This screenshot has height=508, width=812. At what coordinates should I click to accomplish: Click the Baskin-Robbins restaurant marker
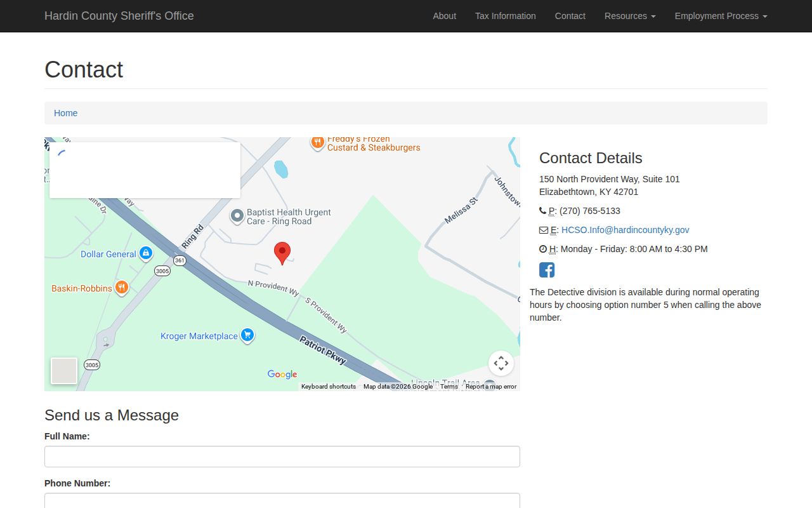[122, 288]
